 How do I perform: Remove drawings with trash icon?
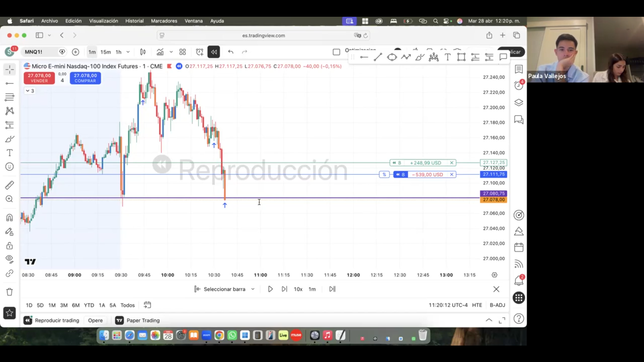click(x=9, y=292)
